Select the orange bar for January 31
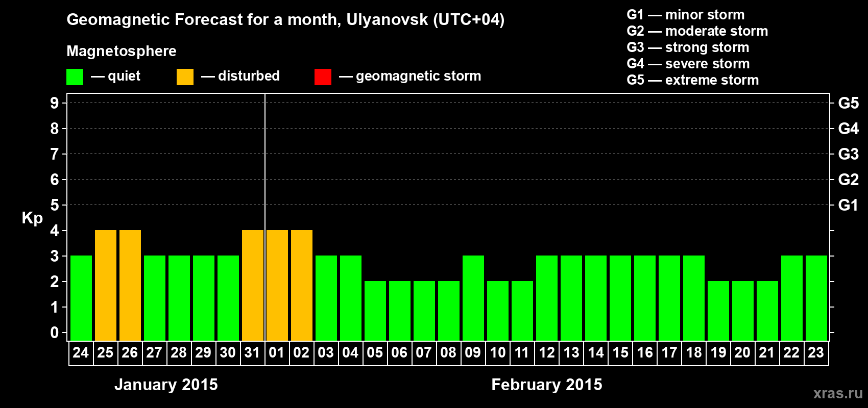The image size is (868, 408). pyautogui.click(x=253, y=285)
